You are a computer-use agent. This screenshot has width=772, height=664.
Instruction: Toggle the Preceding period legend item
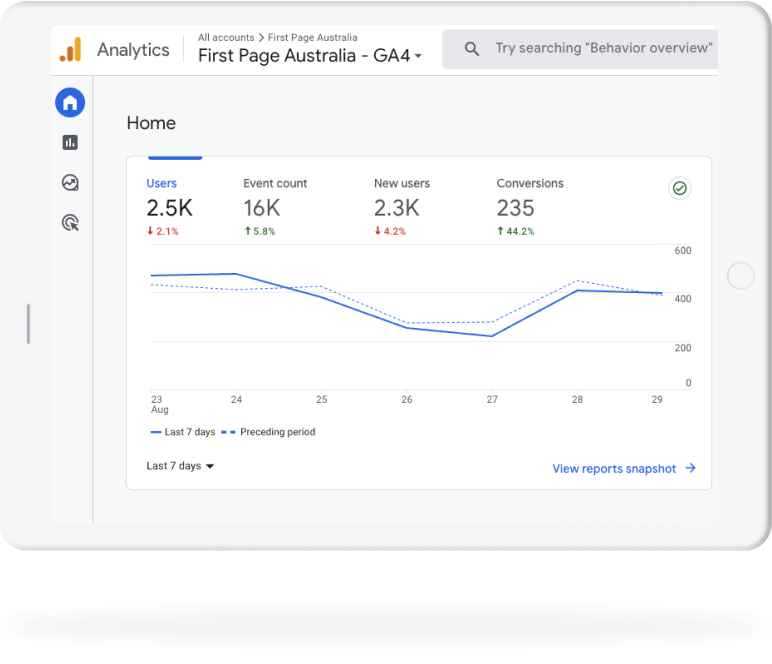coord(268,432)
